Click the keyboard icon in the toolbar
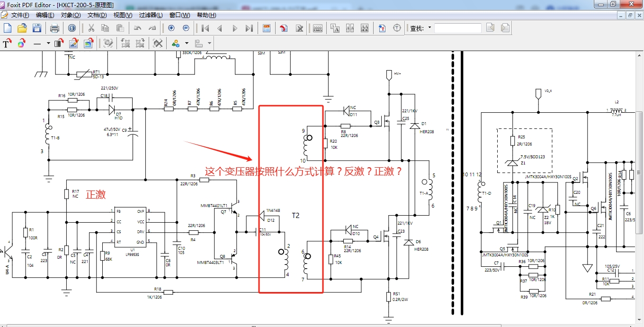 pos(317,28)
